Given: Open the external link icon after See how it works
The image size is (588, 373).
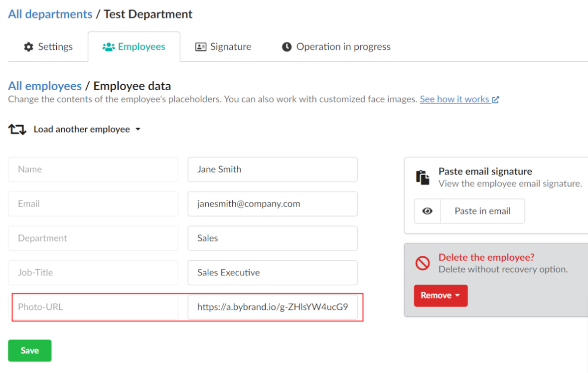Looking at the screenshot, I should point(495,99).
